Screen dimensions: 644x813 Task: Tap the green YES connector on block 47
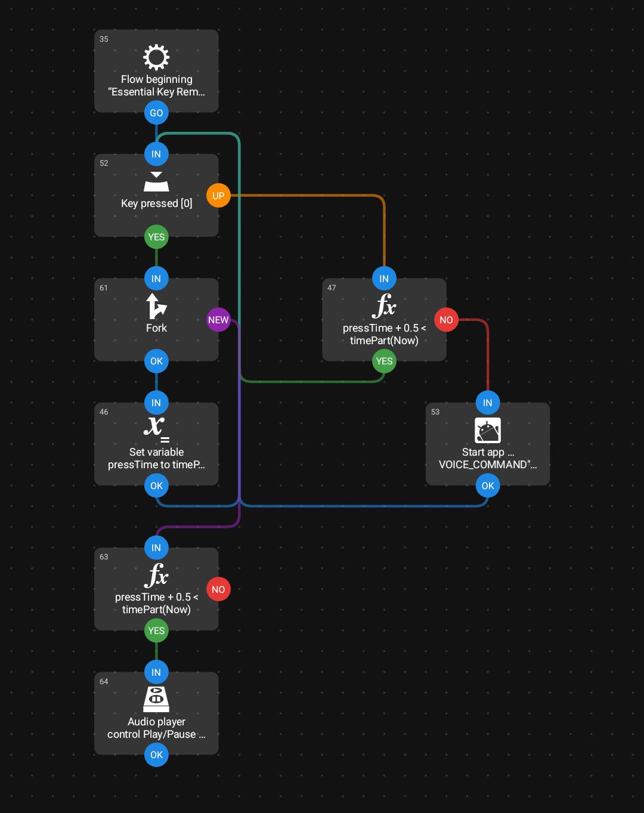click(384, 361)
